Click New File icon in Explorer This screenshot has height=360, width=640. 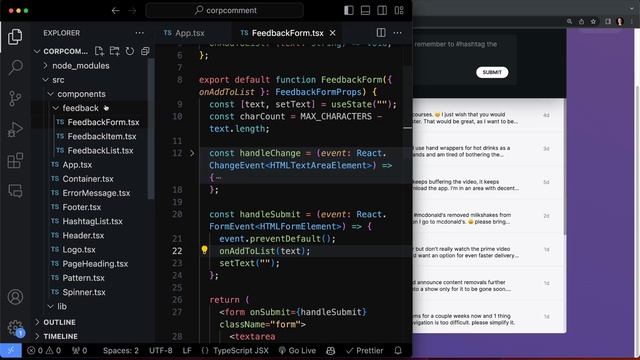coord(99,51)
